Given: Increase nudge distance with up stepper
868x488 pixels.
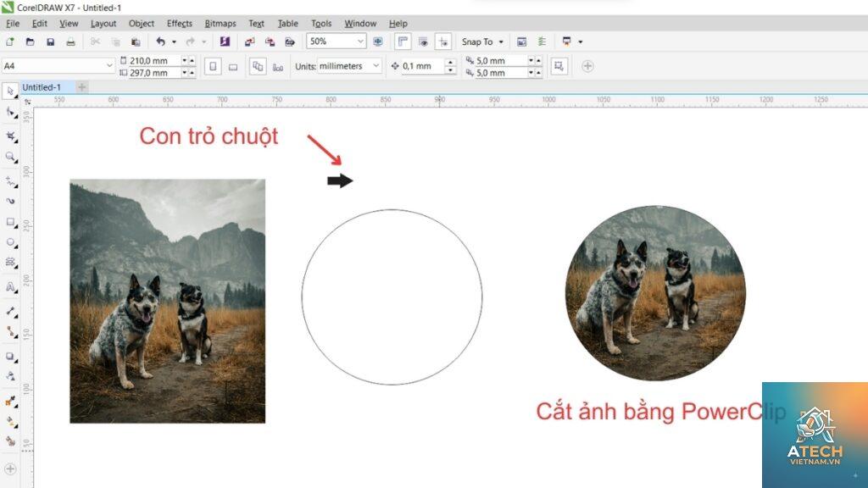Looking at the screenshot, I should tap(451, 62).
